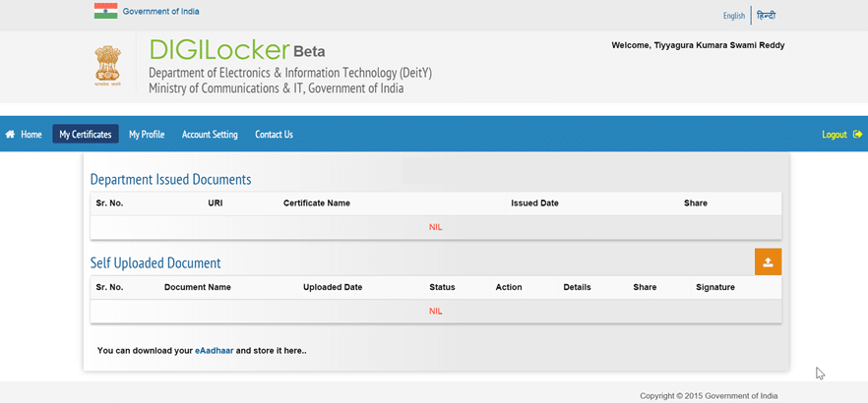
Task: Open the eAadhaar download link
Action: [215, 351]
